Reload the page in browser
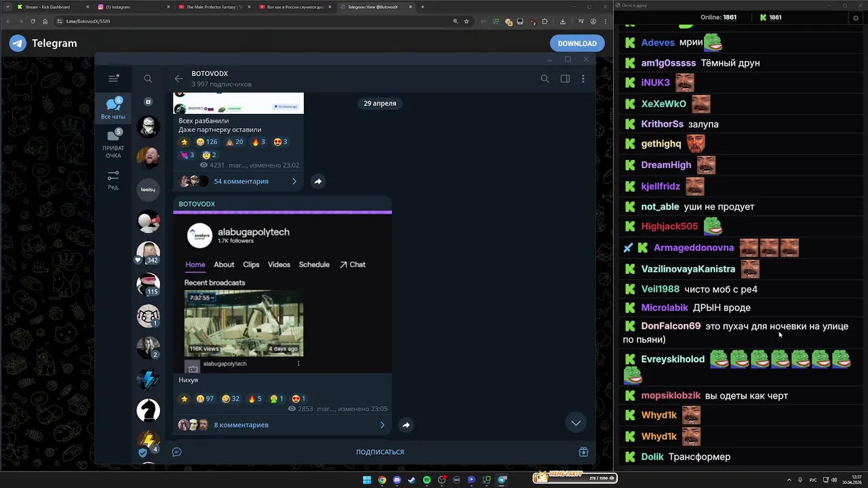868x488 pixels. [33, 21]
